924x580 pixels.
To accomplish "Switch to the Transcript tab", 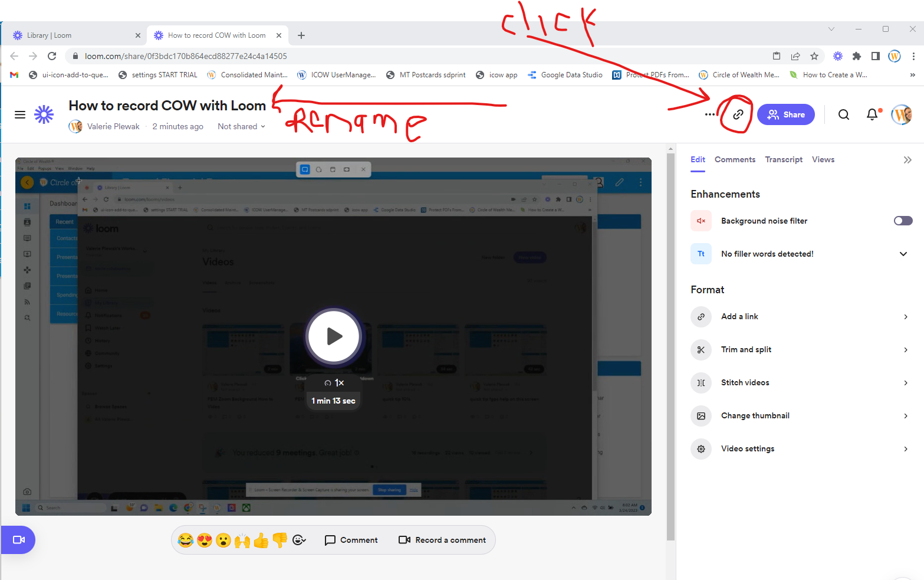I will [784, 159].
